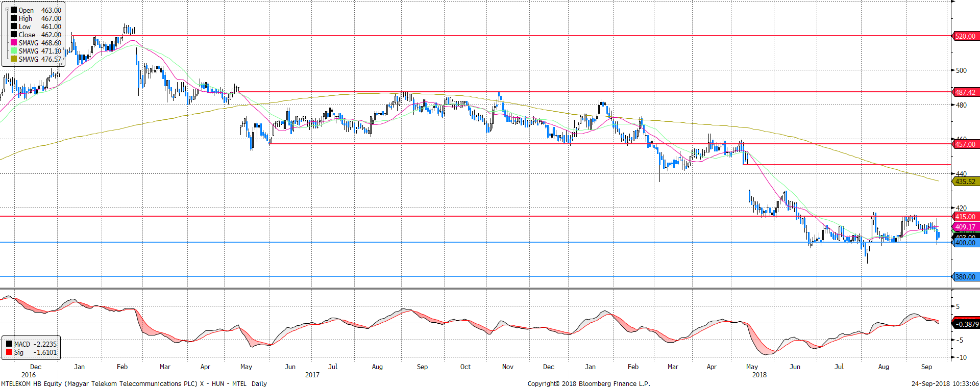Click the black -0.3879 MACD value tag
Screen dimensions: 980x388
coord(966,324)
